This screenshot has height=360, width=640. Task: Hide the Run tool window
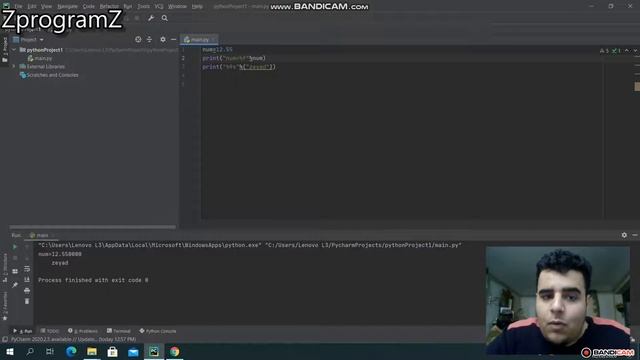pos(635,235)
